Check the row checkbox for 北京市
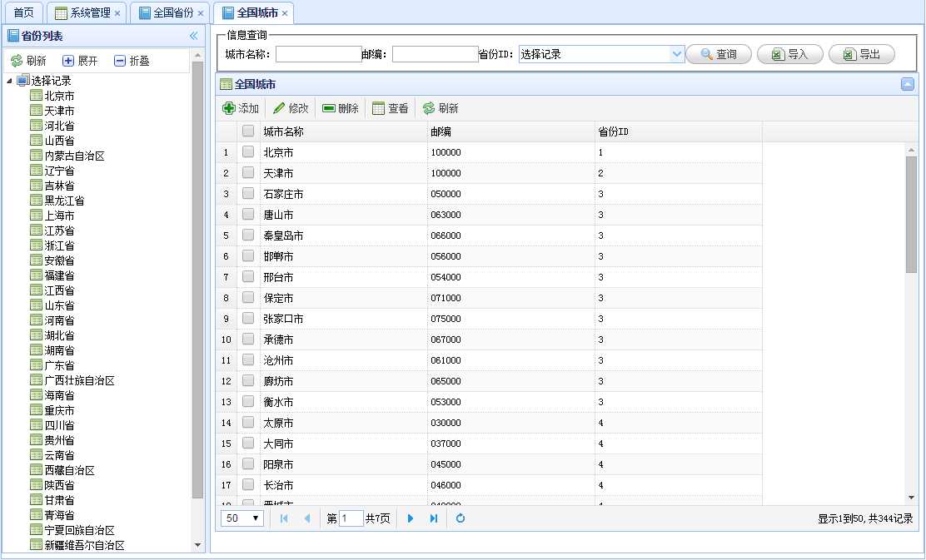Image resolution: width=926 pixels, height=560 pixels. tap(248, 151)
